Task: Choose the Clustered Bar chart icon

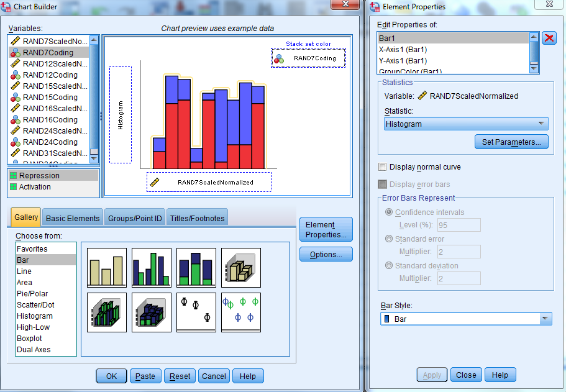Action: tap(152, 268)
